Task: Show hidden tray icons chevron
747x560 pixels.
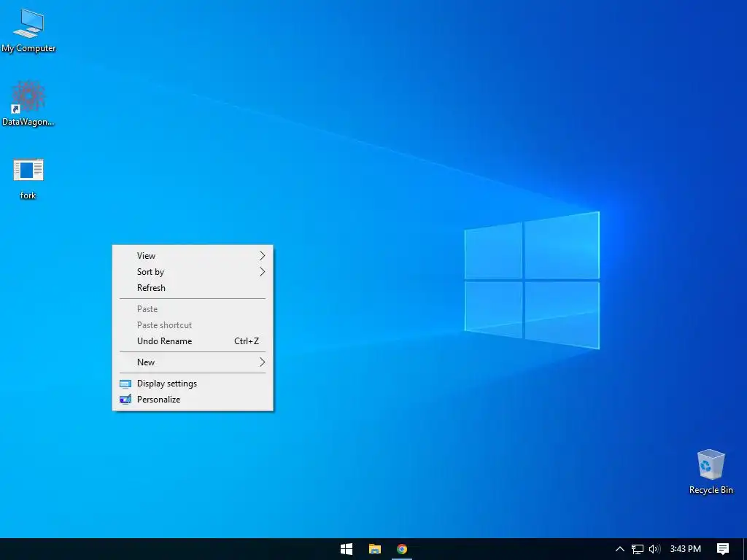Action: tap(620, 549)
